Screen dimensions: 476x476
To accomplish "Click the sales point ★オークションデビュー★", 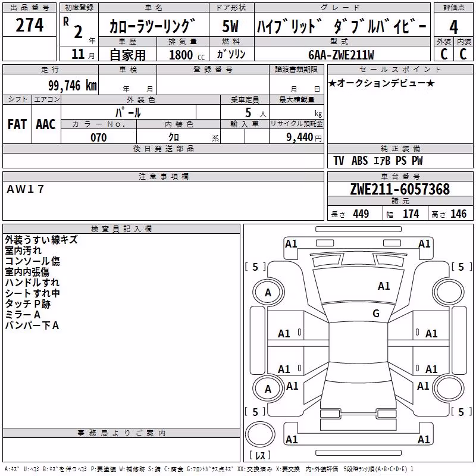I will pos(381,83).
